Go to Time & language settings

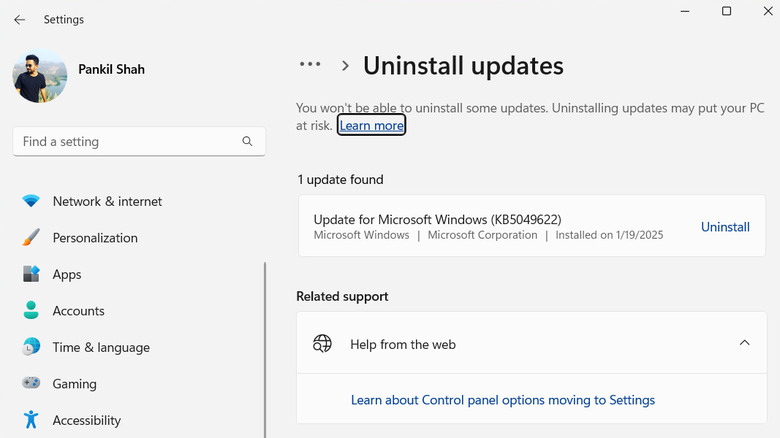pos(101,347)
